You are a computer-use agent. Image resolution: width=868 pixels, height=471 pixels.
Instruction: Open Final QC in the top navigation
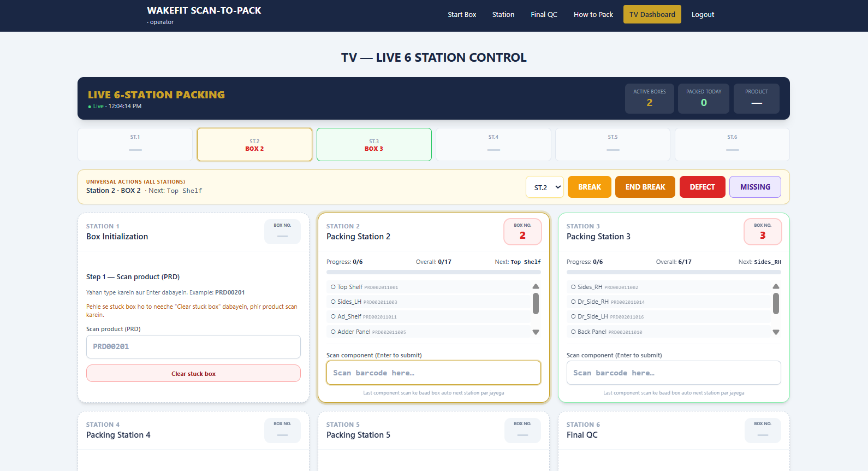[x=544, y=15]
